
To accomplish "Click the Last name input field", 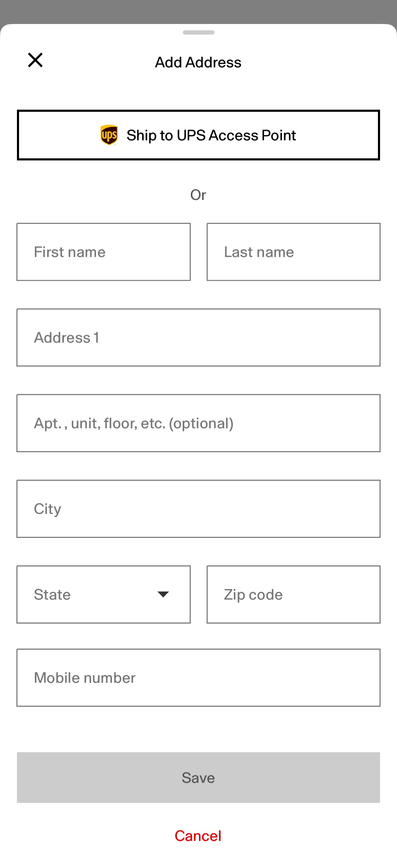I will click(293, 251).
